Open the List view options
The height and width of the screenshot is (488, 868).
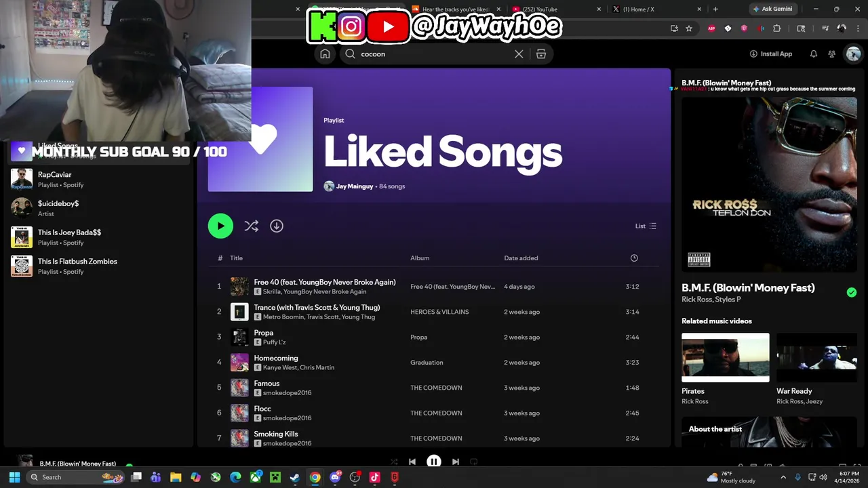coord(646,226)
